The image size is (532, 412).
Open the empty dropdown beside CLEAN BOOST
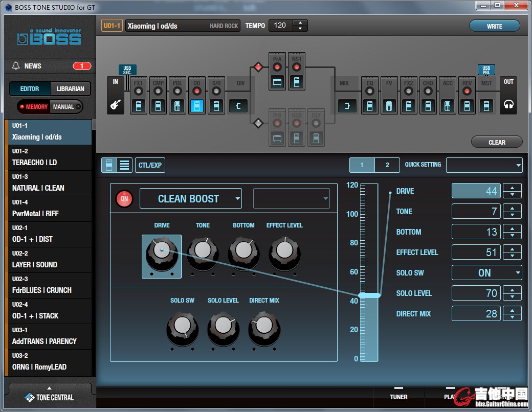[292, 198]
